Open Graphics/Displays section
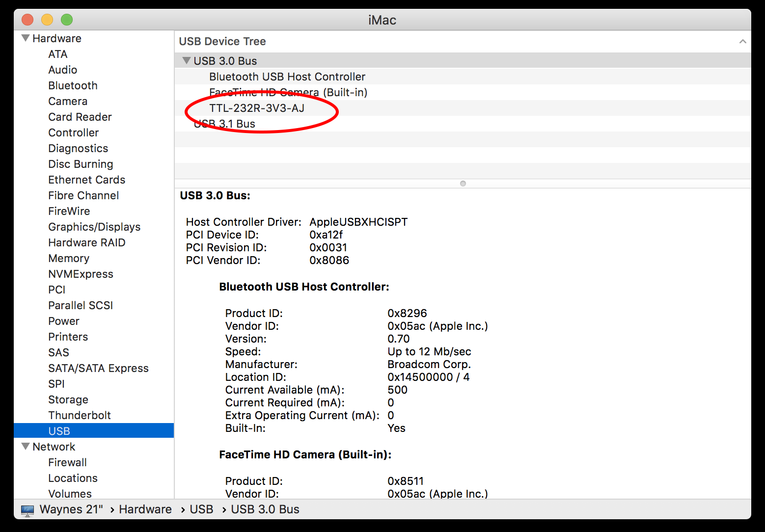Screen dimensions: 765x532 [94, 227]
